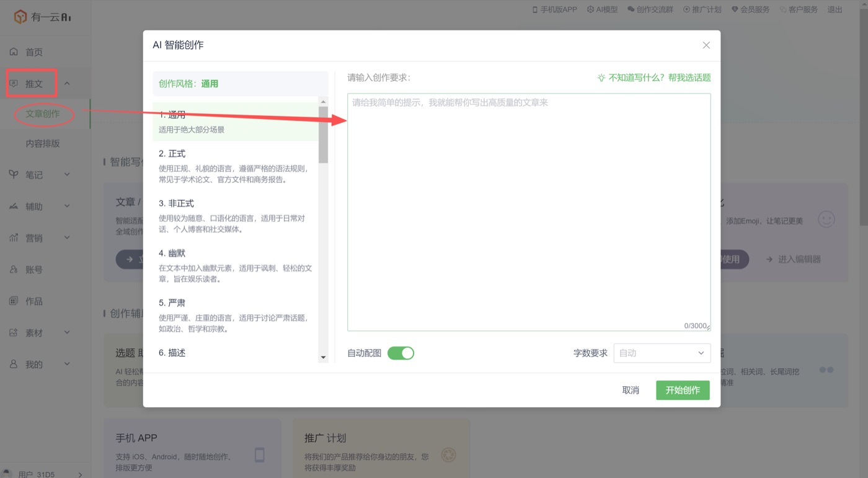This screenshot has height=478, width=868.
Task: Click the 作品 grid icon in sidebar
Action: click(14, 301)
